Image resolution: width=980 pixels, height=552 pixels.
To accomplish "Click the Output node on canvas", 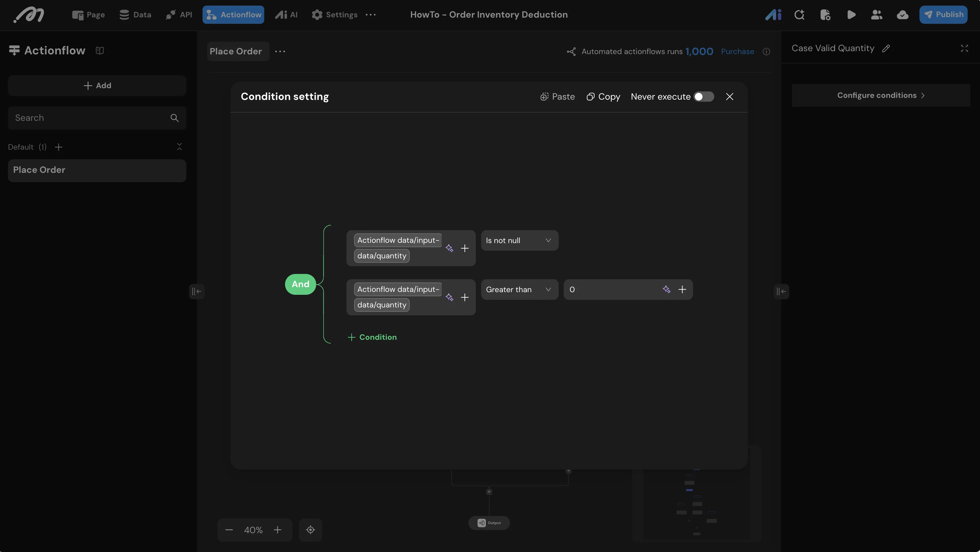I will [x=489, y=523].
